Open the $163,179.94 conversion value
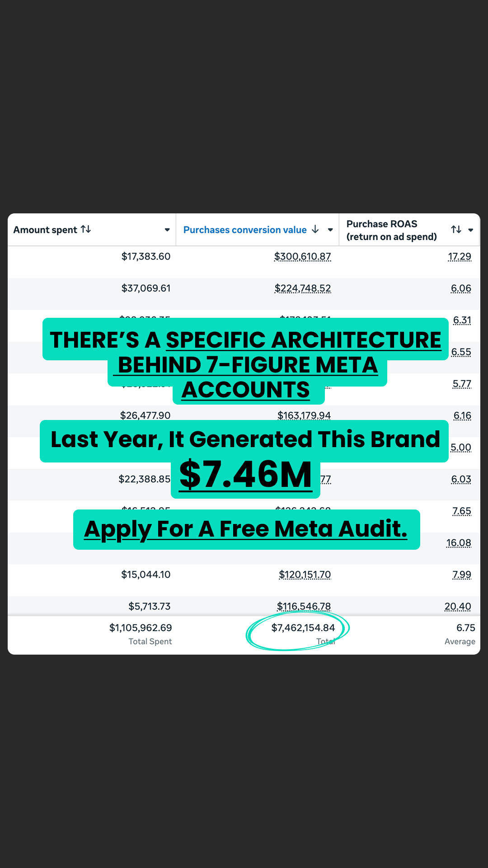The image size is (488, 868). (x=304, y=415)
